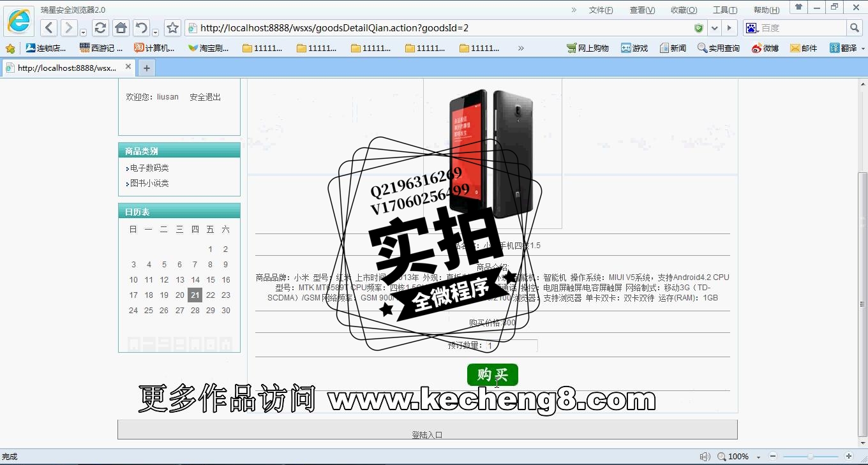Select date 15 in the calendar
868x465 pixels.
click(211, 280)
